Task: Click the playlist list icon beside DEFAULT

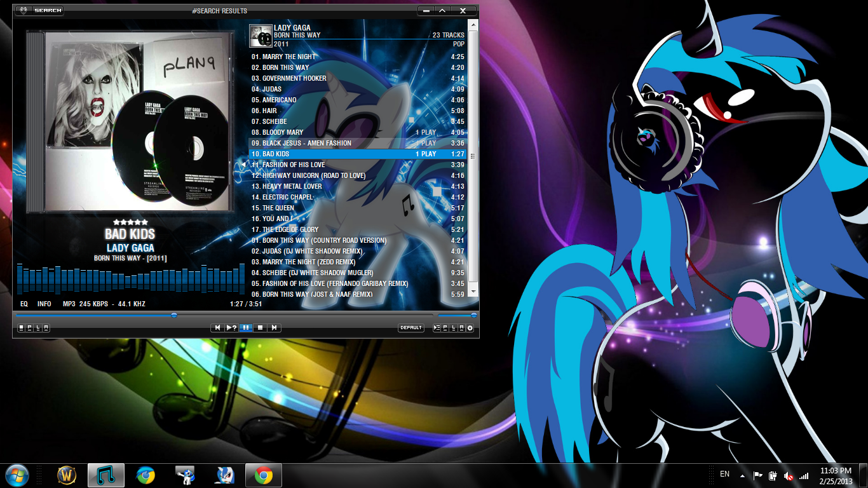Action: point(437,328)
